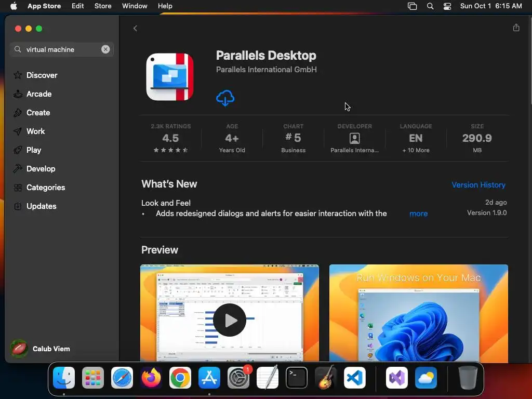The image size is (532, 399).
Task: Open the Edit menu
Action: coord(78,6)
